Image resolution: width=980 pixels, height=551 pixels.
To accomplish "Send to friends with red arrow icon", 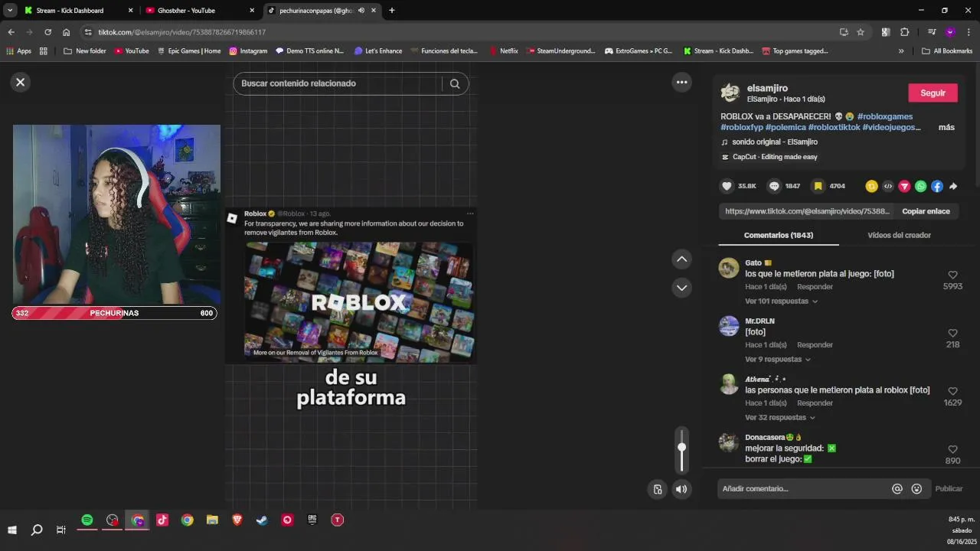I will tap(904, 186).
